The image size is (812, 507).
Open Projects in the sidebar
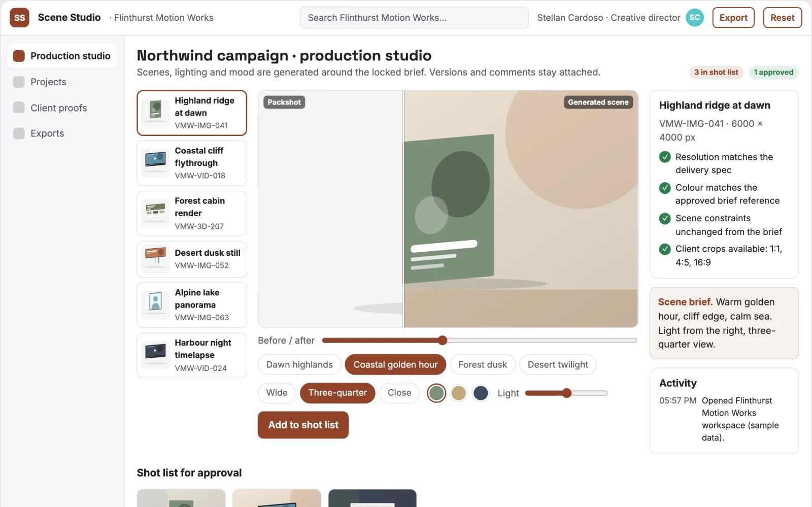point(62,82)
